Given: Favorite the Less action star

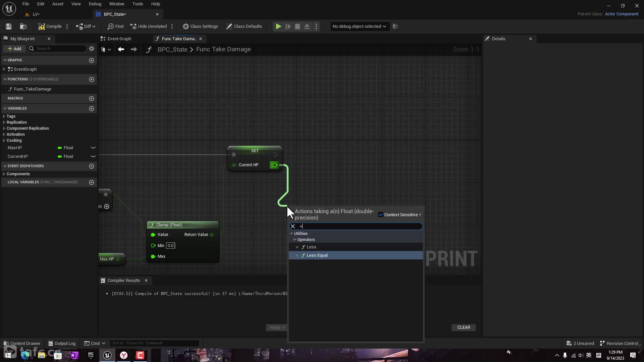Looking at the screenshot, I should (297, 247).
